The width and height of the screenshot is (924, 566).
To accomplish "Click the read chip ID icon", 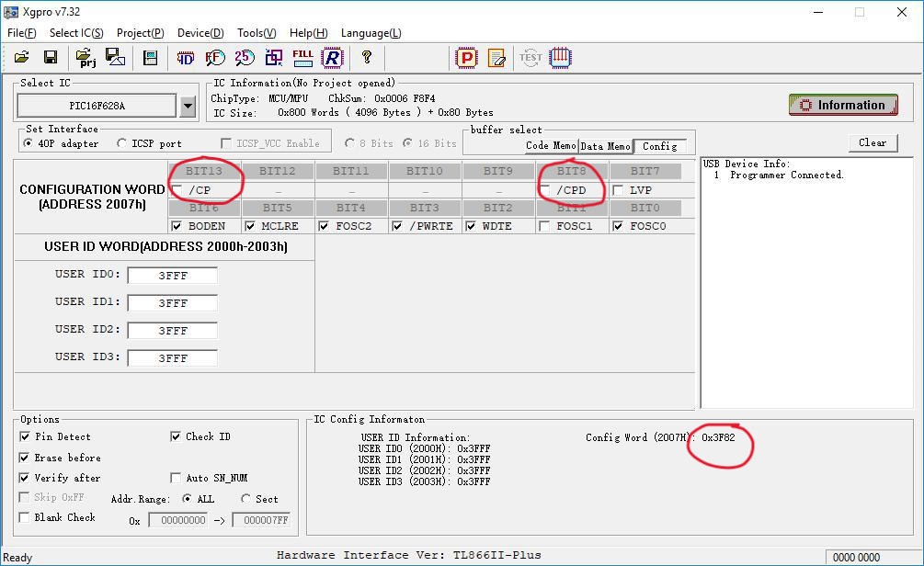I will pos(185,58).
